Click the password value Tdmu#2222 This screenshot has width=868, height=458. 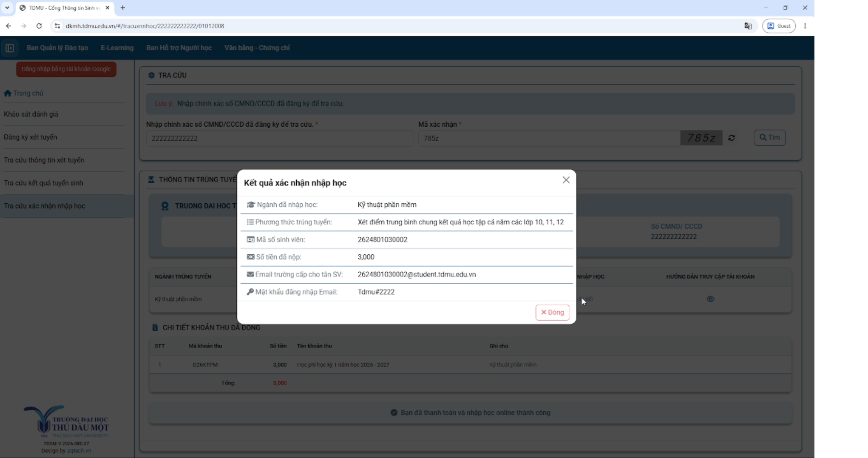tap(376, 292)
